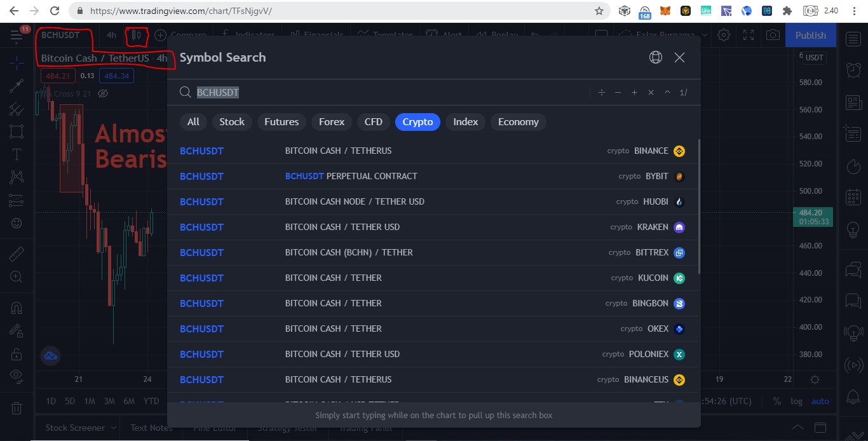The height and width of the screenshot is (441, 868).
Task: Toggle log scale on price axis
Action: [796, 401]
